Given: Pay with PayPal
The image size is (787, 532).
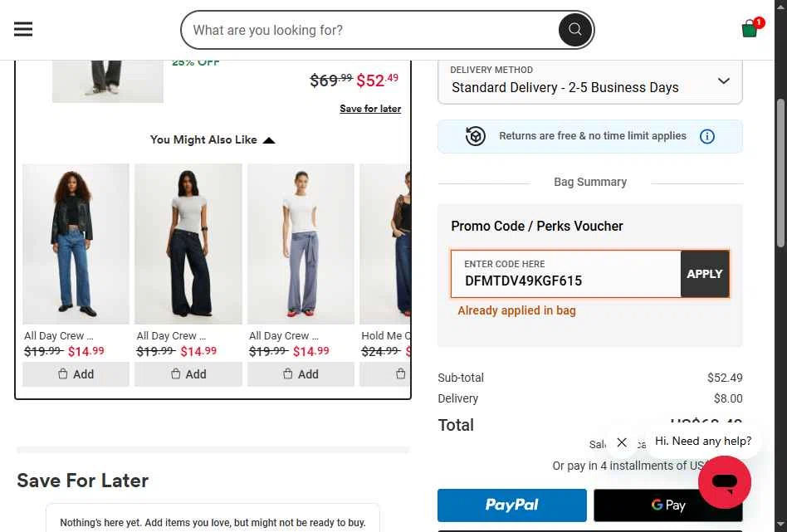Looking at the screenshot, I should [x=511, y=505].
